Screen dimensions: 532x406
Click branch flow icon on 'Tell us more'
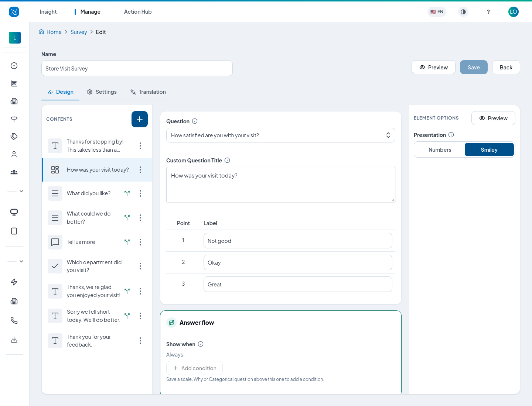pos(127,242)
